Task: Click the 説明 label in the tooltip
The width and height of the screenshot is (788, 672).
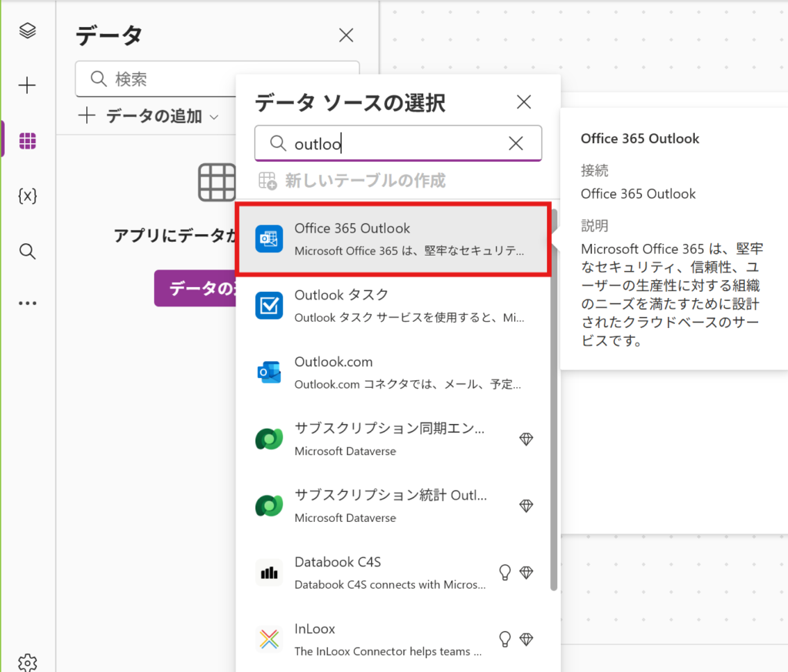Action: tap(595, 226)
